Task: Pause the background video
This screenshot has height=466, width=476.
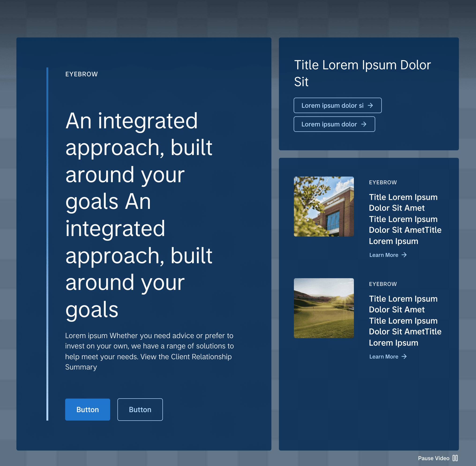Action: click(438, 458)
